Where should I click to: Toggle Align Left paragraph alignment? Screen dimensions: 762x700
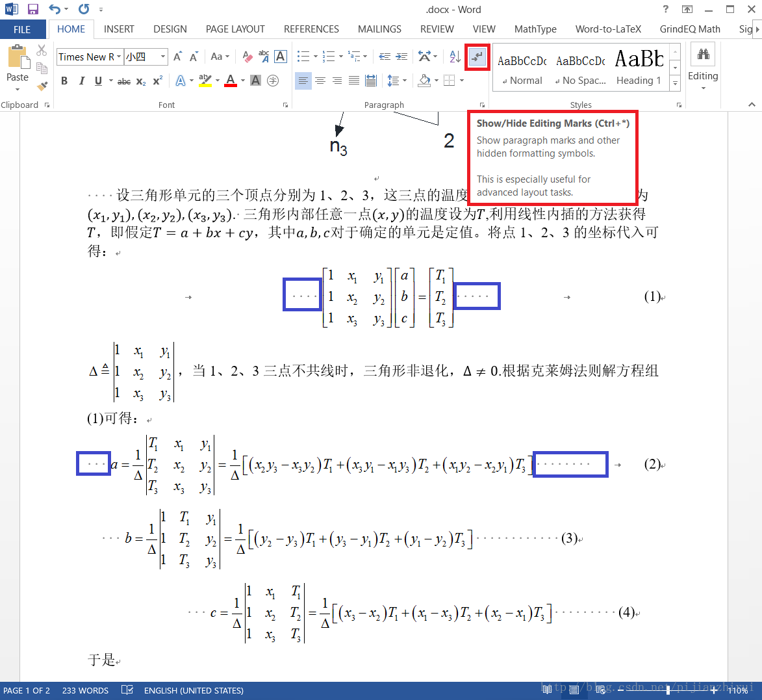(303, 81)
